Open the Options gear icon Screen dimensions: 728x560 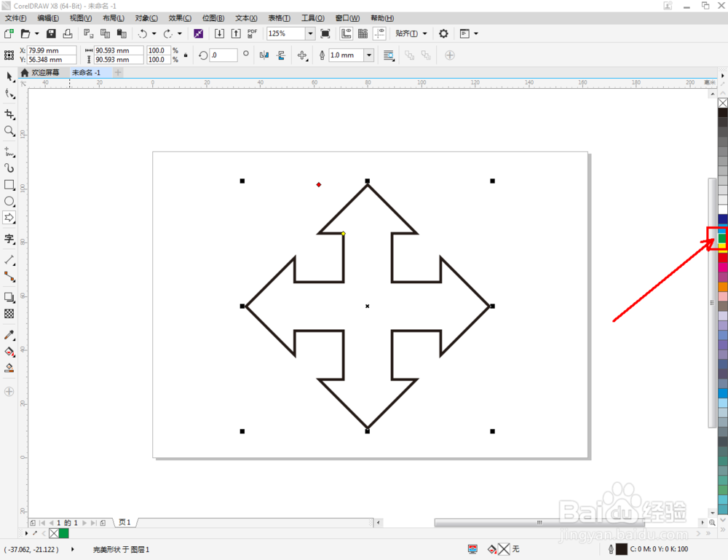443,33
